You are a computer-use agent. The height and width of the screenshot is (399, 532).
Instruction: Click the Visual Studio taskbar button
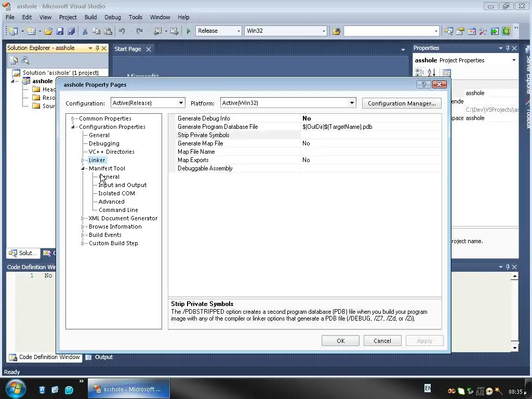tap(129, 389)
